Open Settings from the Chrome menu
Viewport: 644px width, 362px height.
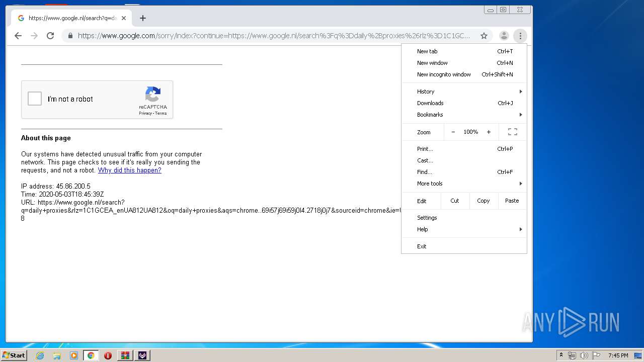click(464, 218)
